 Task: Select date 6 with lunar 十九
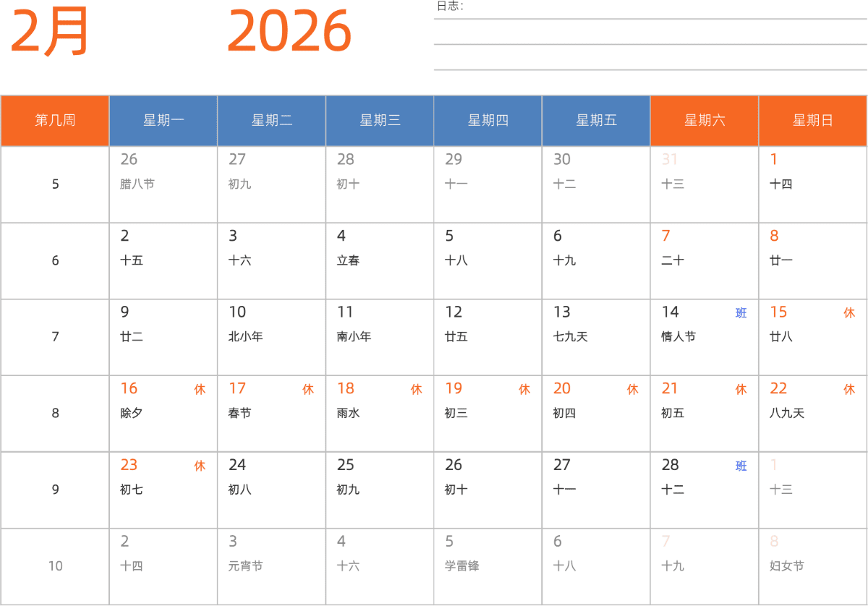[597, 261]
